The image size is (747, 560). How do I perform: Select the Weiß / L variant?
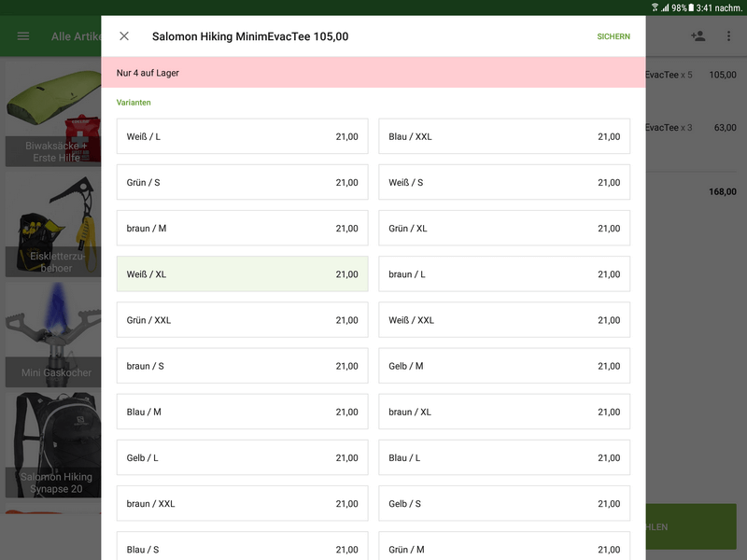tap(242, 136)
